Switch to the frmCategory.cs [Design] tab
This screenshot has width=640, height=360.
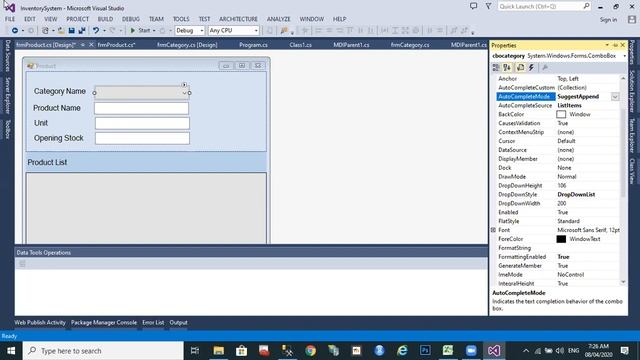point(187,45)
